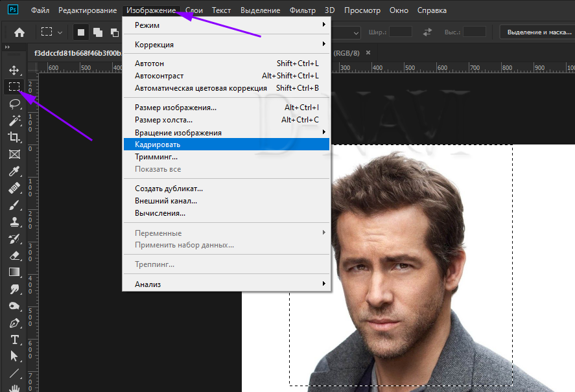575x392 pixels.
Task: Select the History Brush tool
Action: click(14, 238)
